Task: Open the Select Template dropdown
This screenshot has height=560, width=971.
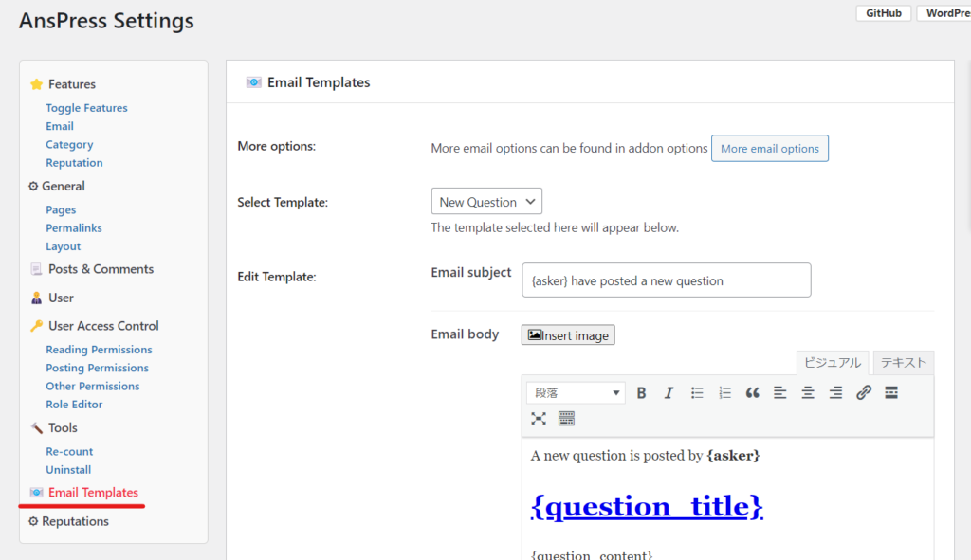Action: pos(486,202)
